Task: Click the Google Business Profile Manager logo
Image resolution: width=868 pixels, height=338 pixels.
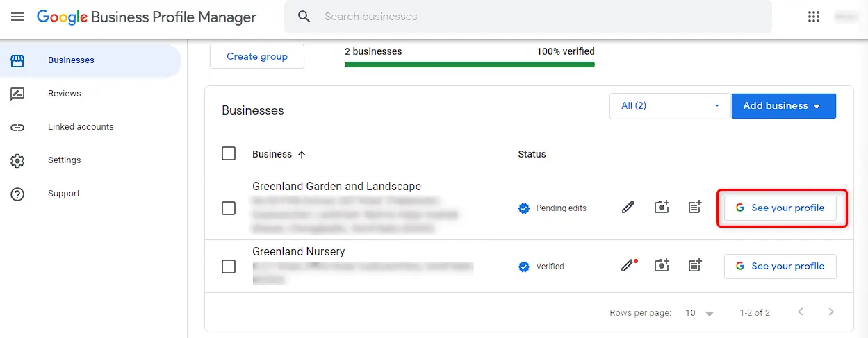Action: click(x=147, y=17)
